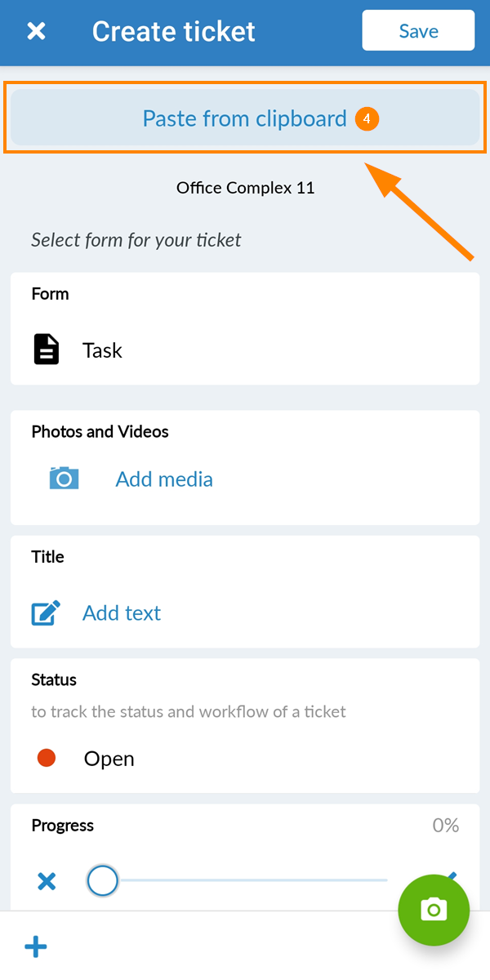Reset progress with the blue X icon
The width and height of the screenshot is (490, 980).
(47, 881)
